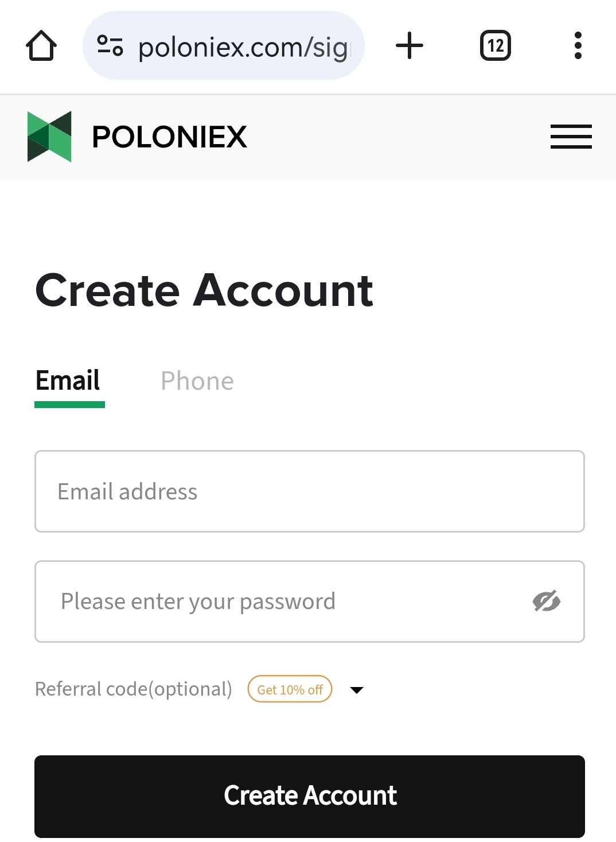This screenshot has height=842, width=616.
Task: Switch to the Email tab
Action: tap(68, 381)
